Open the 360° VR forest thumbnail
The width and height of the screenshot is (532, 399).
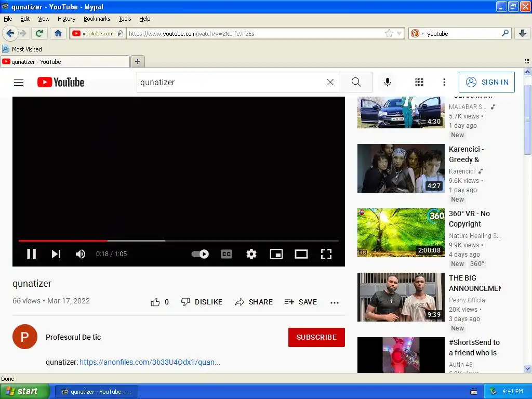(x=401, y=233)
